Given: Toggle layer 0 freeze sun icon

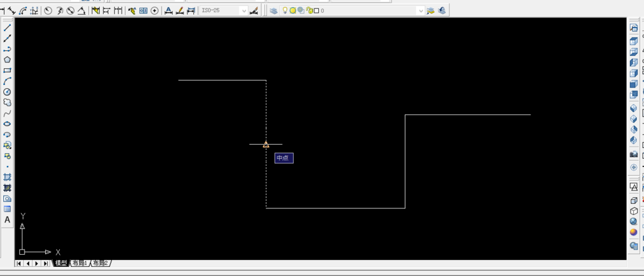Looking at the screenshot, I should pyautogui.click(x=293, y=11).
